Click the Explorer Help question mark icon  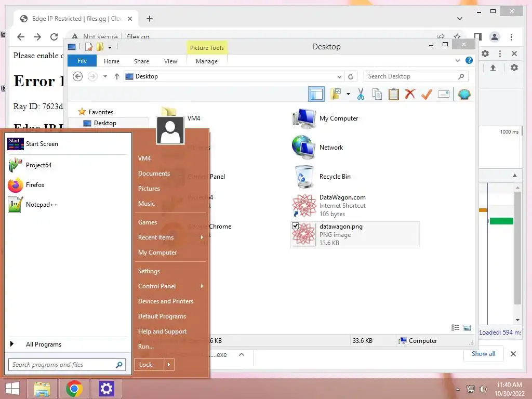pos(469,60)
